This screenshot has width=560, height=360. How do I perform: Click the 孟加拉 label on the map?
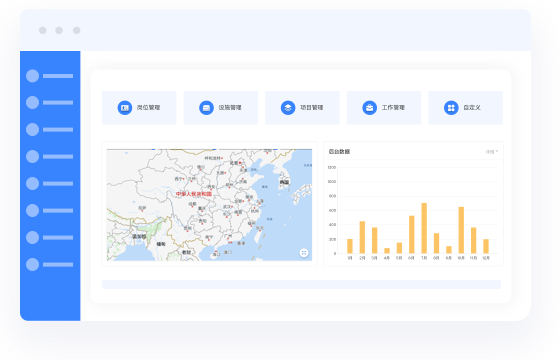click(x=139, y=236)
